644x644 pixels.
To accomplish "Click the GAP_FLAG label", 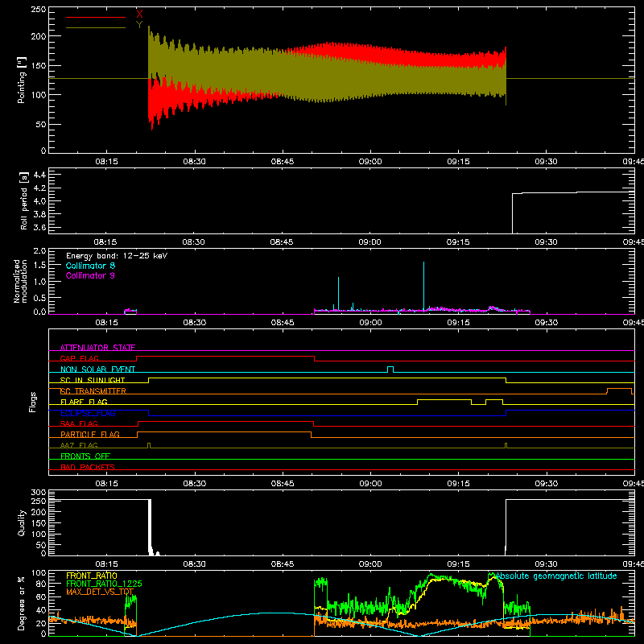I will (79, 358).
